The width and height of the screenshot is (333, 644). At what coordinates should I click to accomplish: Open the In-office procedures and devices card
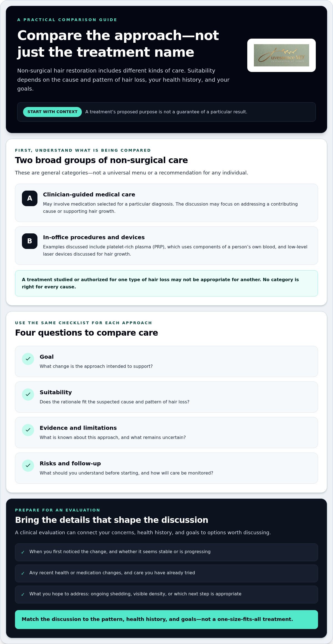click(167, 246)
